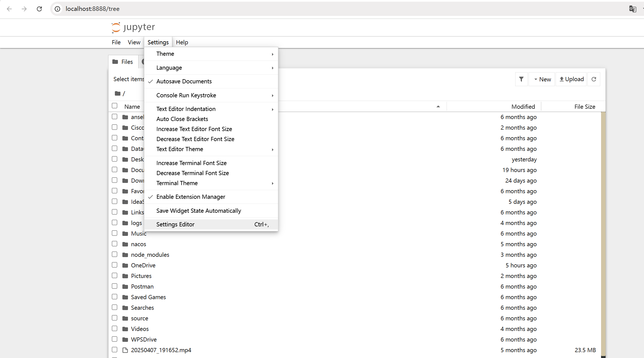Select Increase Text Editor Font Size
The height and width of the screenshot is (358, 644).
[x=211, y=129]
